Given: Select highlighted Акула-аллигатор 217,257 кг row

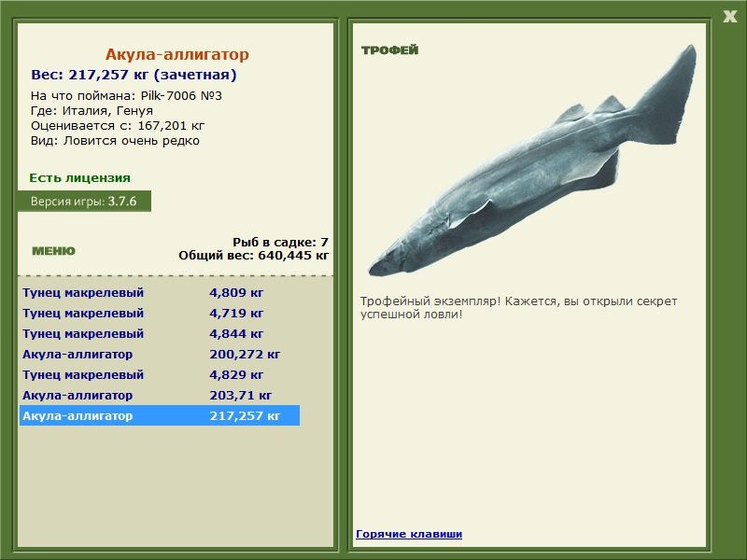Looking at the screenshot, I should pos(160,415).
